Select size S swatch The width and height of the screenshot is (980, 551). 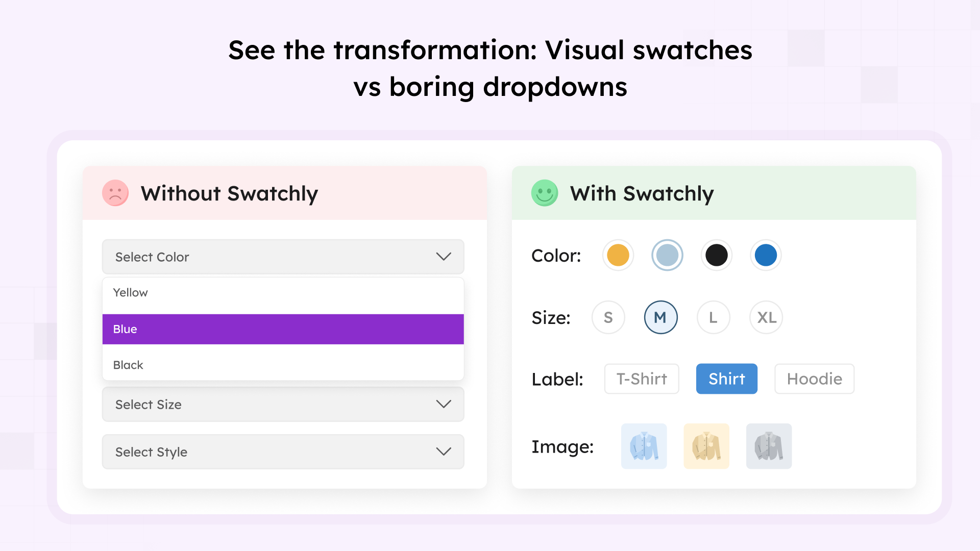tap(608, 317)
